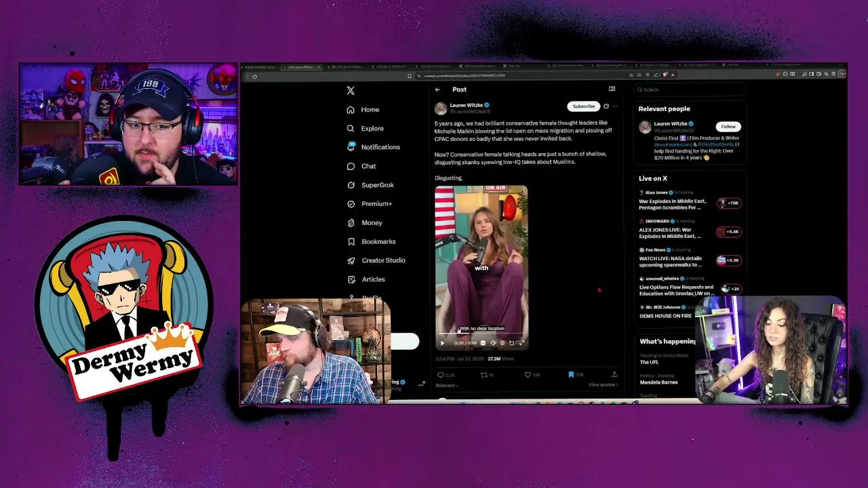The image size is (868, 488).
Task: Enter video fullscreen mode
Action: (x=521, y=343)
